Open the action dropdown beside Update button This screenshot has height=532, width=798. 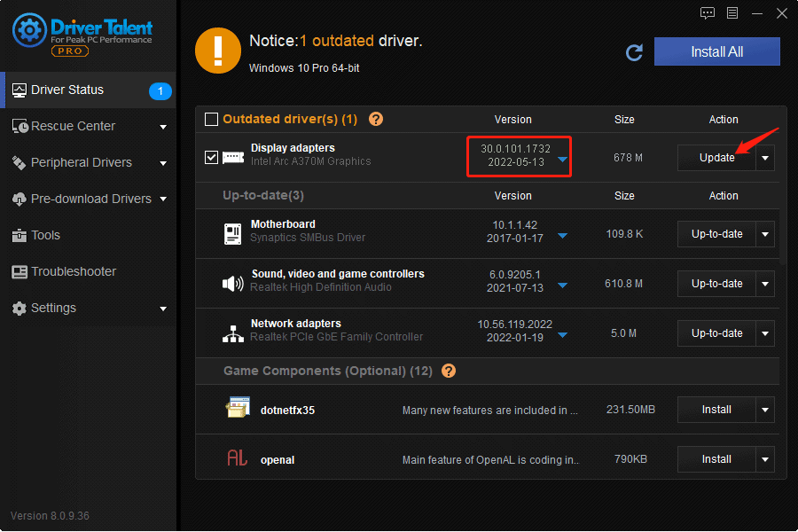[765, 158]
